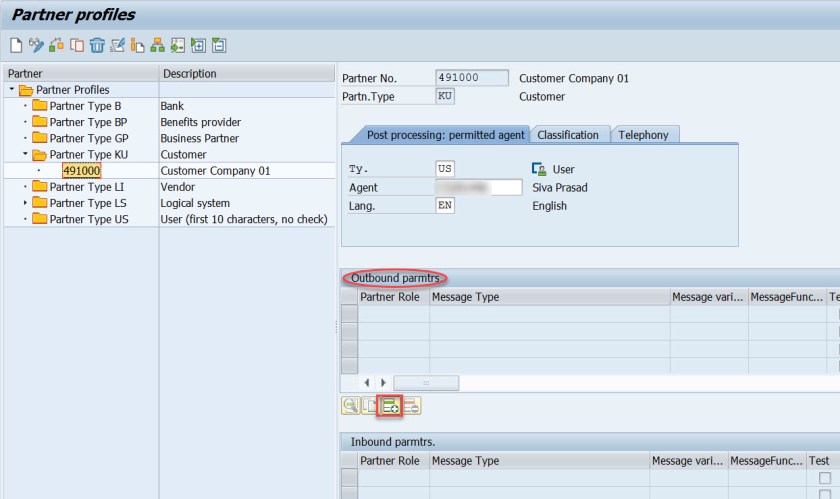Click Message Type header in Outbound parmtrs
The height and width of the screenshot is (499, 840).
tap(550, 297)
